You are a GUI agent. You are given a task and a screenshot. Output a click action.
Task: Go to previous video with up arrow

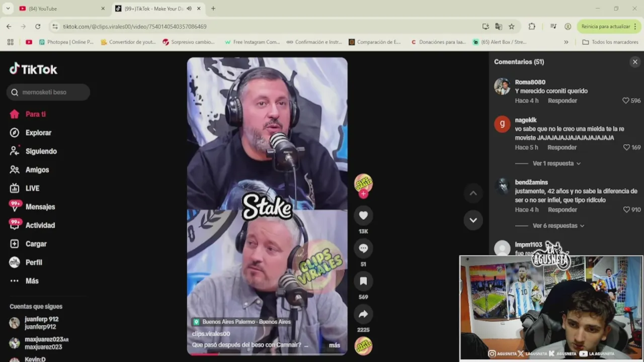473,193
